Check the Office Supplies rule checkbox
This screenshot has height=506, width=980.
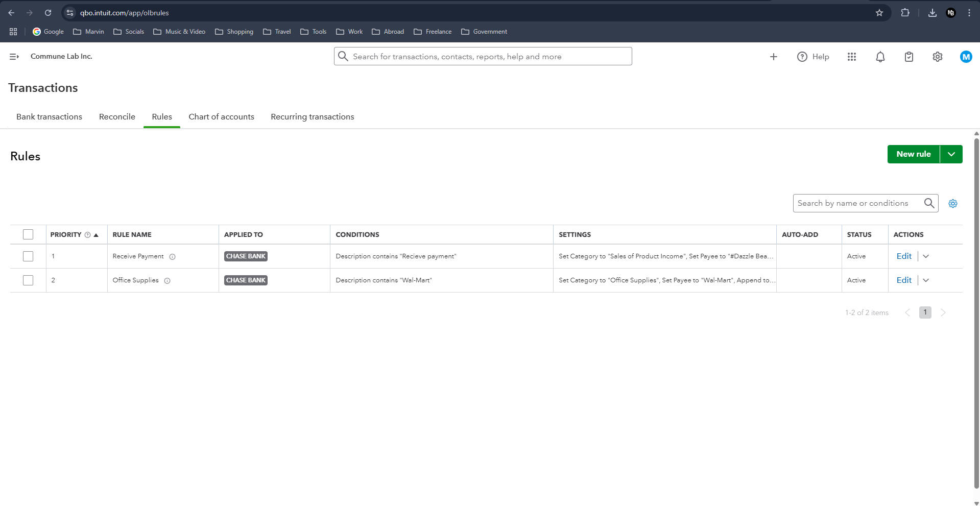pos(28,280)
